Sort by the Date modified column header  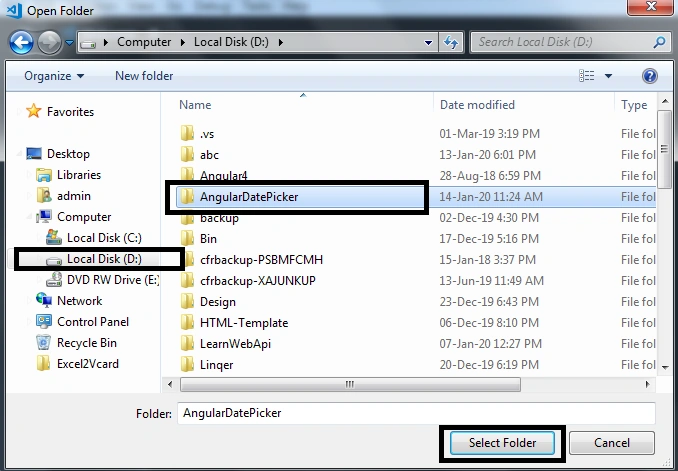tap(477, 105)
